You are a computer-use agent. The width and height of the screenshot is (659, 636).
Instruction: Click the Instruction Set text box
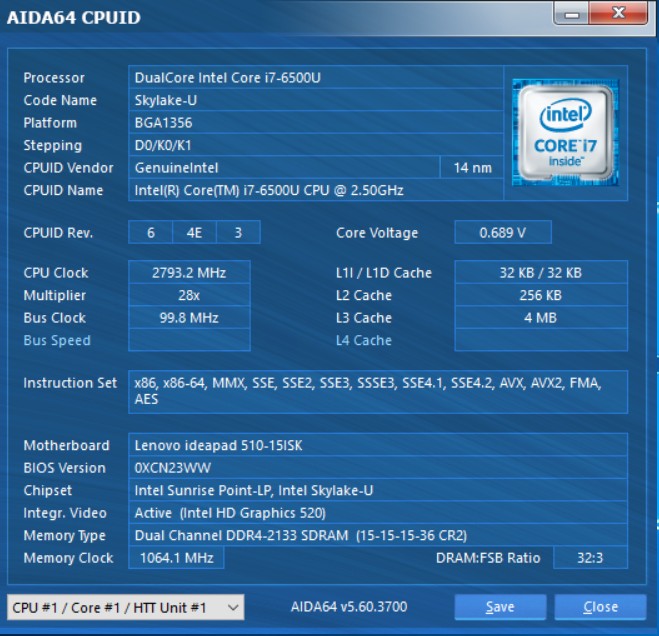pos(378,391)
